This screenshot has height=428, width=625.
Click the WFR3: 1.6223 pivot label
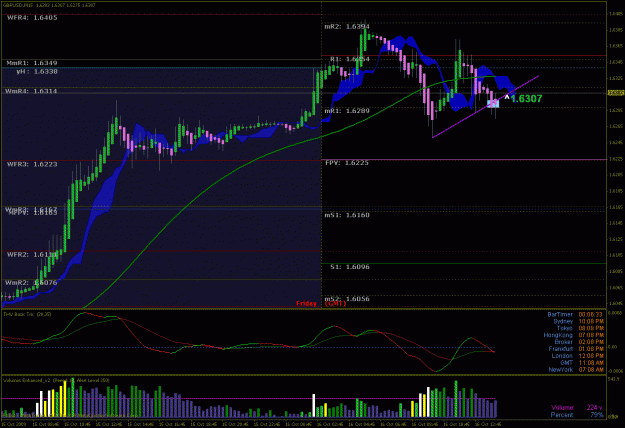tap(32, 164)
